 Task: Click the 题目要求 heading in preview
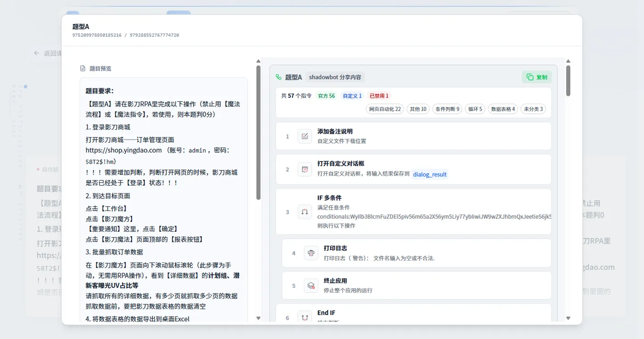pos(99,91)
